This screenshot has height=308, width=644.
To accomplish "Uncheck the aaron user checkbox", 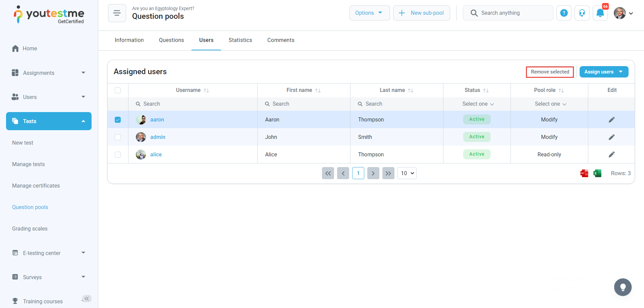I will [118, 120].
